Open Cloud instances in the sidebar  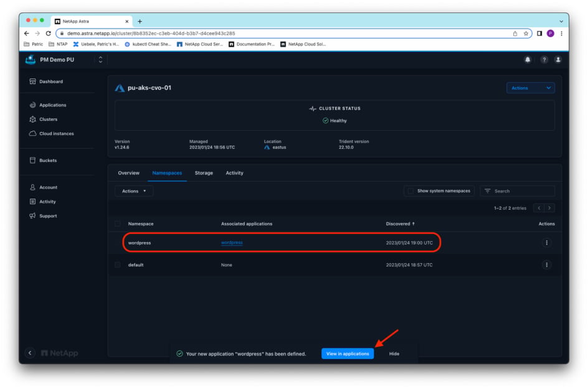click(51, 133)
